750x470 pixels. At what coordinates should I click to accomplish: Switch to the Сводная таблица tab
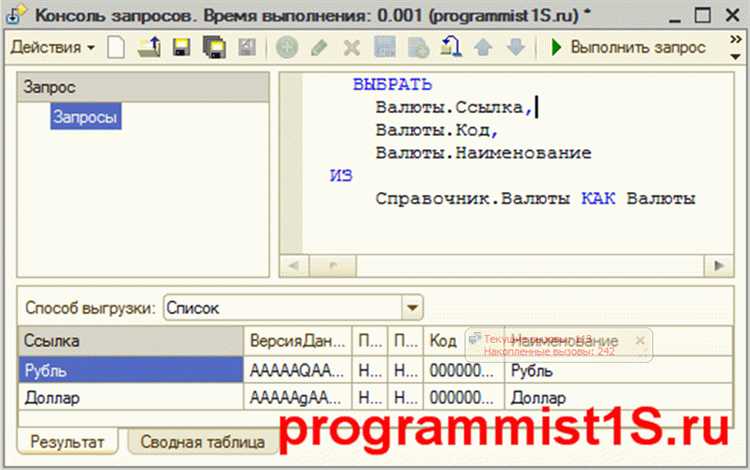[x=202, y=442]
